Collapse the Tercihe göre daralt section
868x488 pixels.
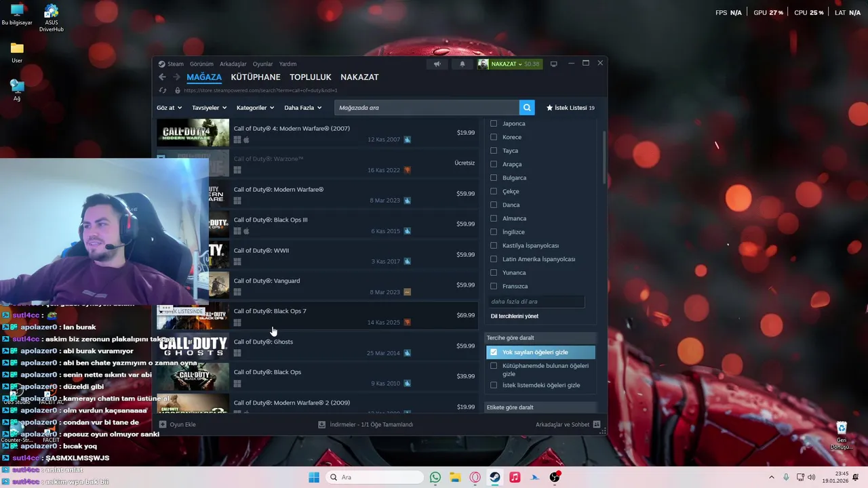pyautogui.click(x=540, y=338)
